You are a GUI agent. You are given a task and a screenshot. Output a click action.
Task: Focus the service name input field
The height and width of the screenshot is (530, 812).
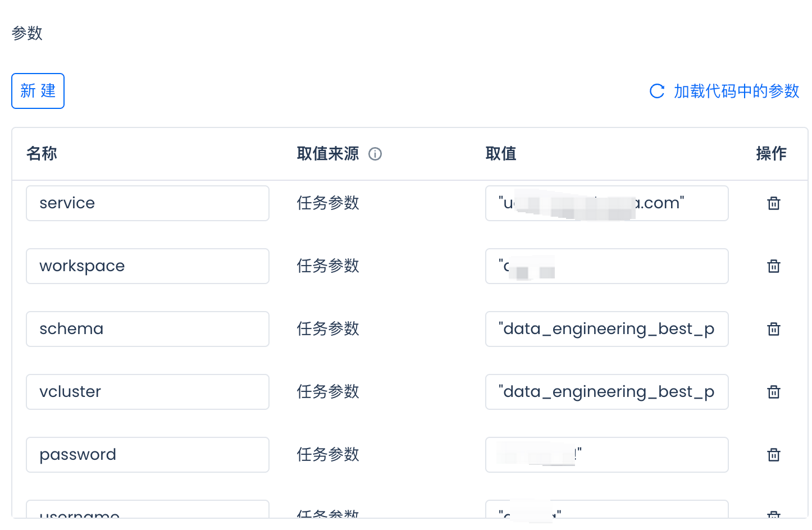click(x=147, y=203)
